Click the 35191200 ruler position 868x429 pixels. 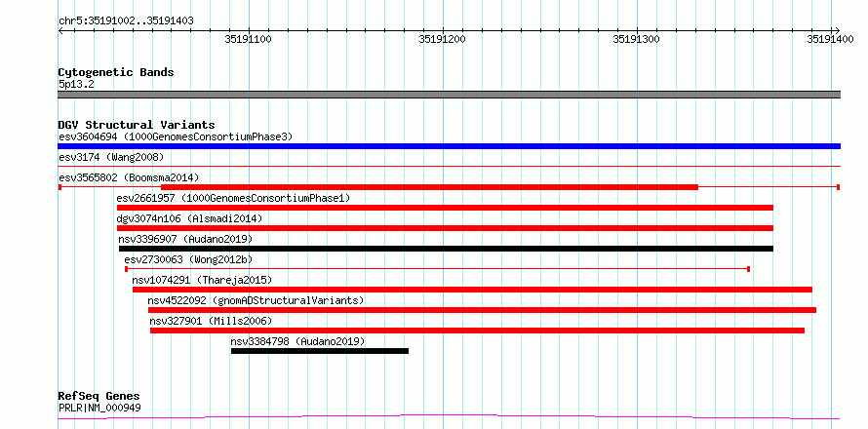443,40
